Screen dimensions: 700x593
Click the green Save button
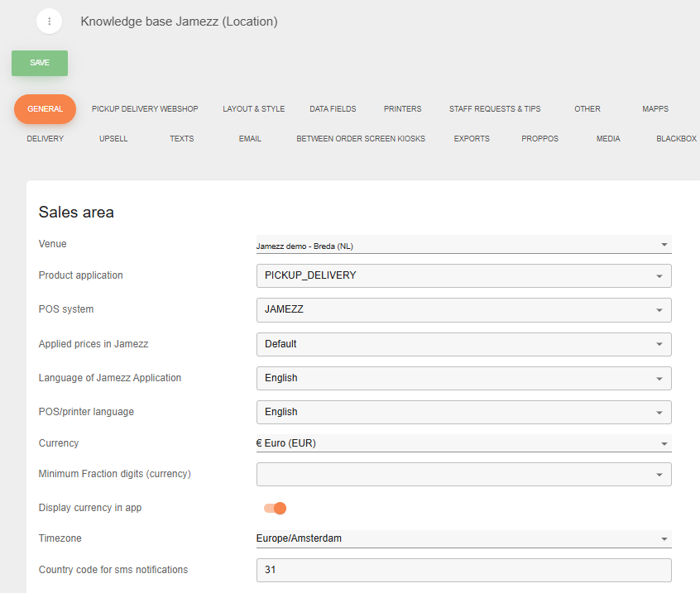coord(40,63)
